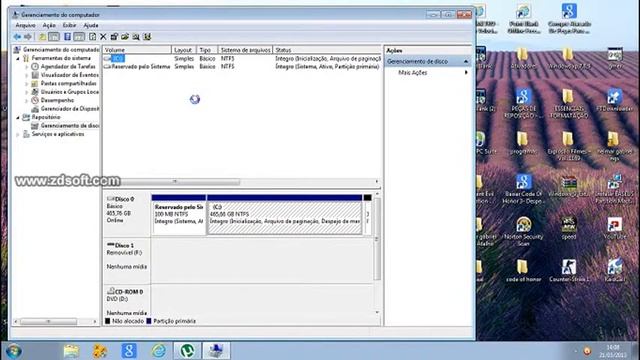
Task: Toggle the Show/Hide Console Tree toolbar icon
Action: (x=54, y=37)
